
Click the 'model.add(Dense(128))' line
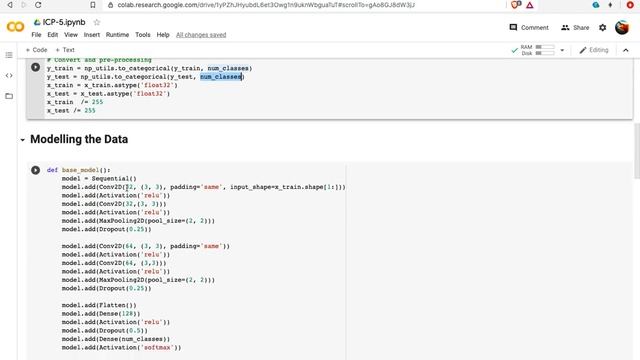coord(101,313)
